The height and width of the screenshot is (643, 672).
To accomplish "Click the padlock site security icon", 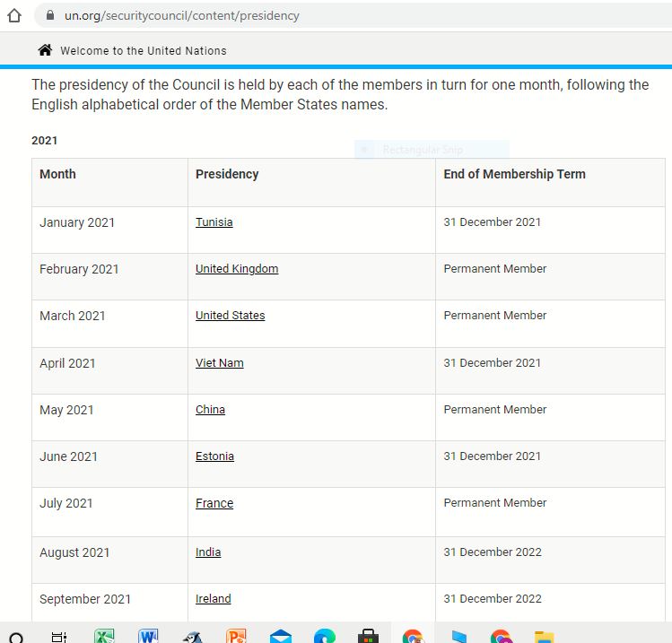I will click(49, 15).
